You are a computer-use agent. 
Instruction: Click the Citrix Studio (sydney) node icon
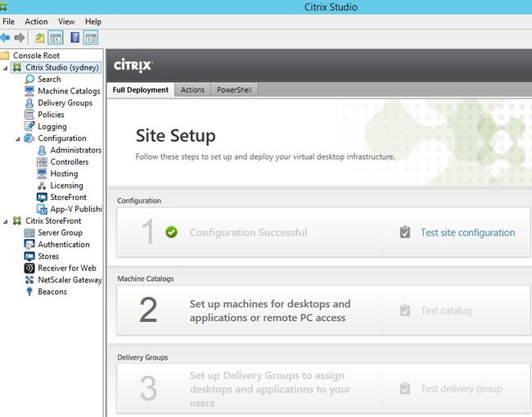[x=17, y=67]
